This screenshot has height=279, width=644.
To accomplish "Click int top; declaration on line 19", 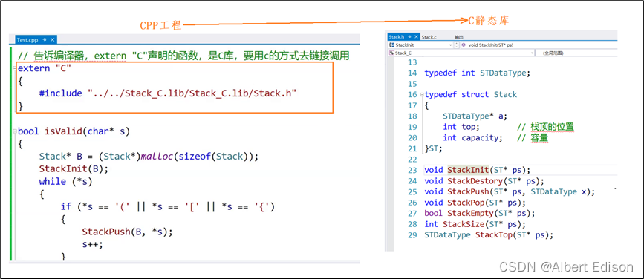I will pyautogui.click(x=461, y=127).
